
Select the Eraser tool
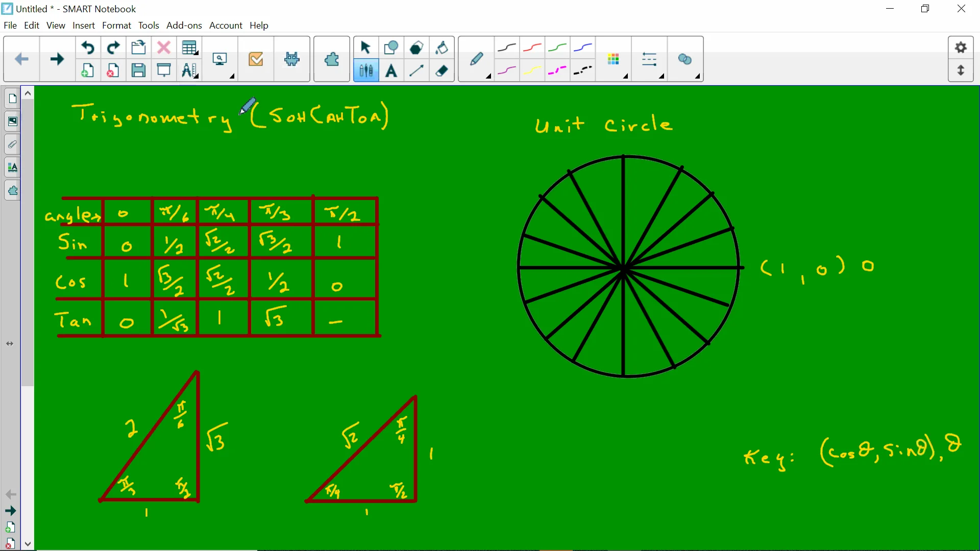[442, 71]
